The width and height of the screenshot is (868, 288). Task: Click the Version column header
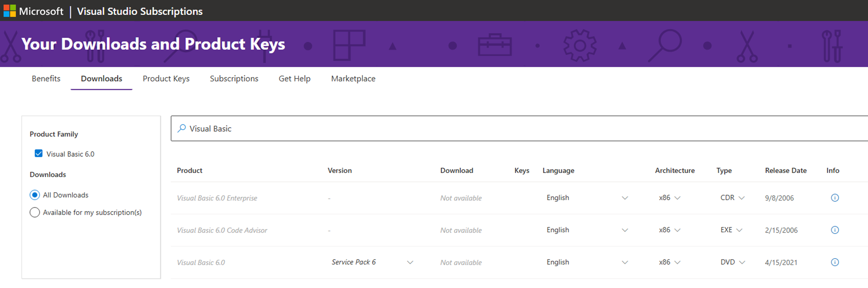(340, 171)
